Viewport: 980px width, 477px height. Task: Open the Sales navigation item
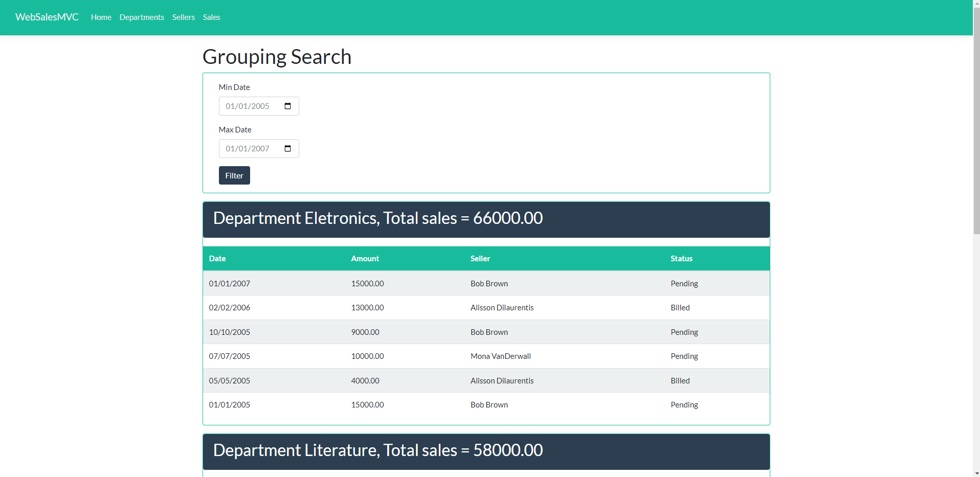click(211, 17)
